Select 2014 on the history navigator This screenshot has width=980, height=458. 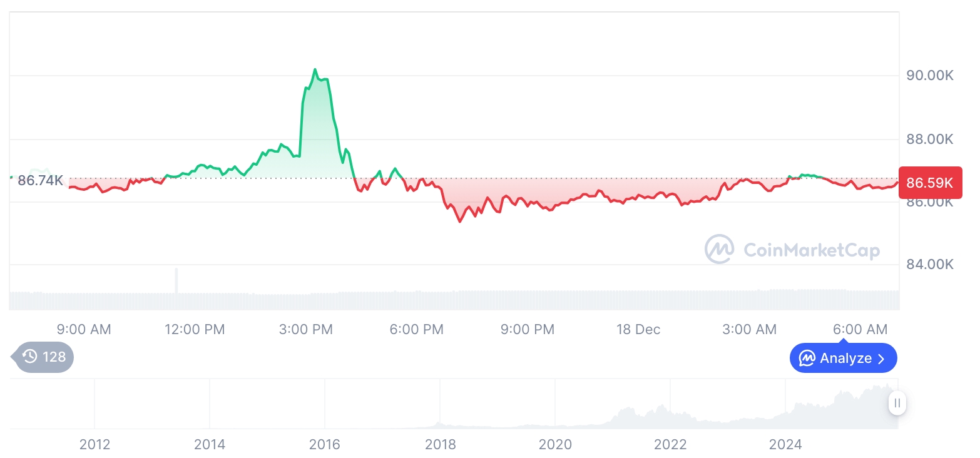tap(210, 444)
